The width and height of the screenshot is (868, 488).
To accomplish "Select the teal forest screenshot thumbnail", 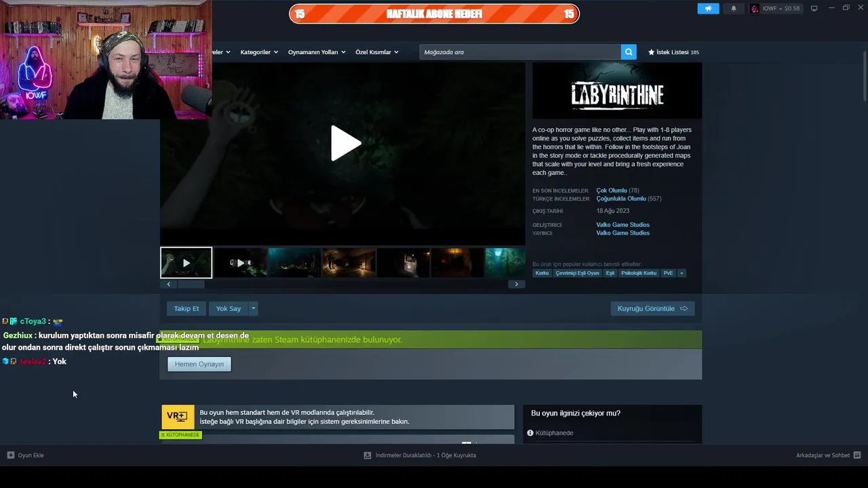I will (x=505, y=262).
